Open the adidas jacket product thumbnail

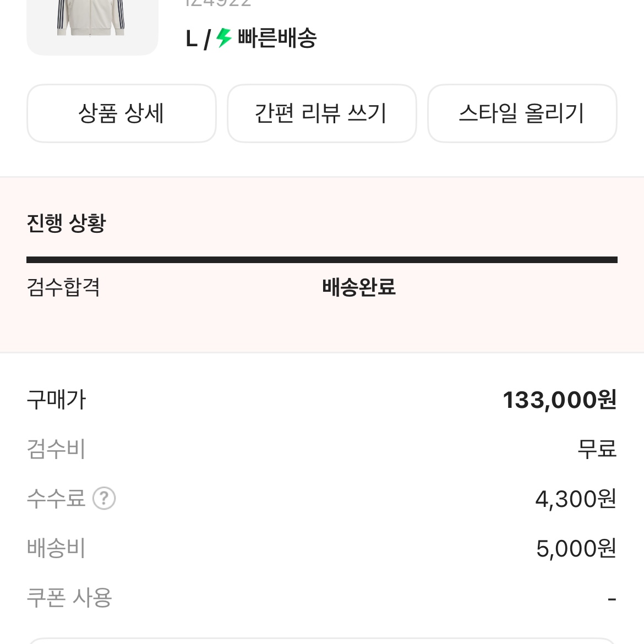92,22
